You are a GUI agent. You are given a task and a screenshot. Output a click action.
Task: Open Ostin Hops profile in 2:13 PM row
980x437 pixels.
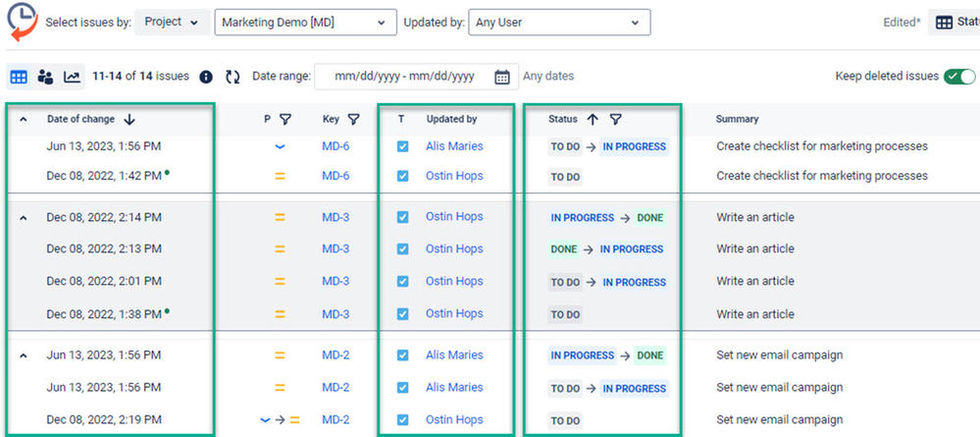(454, 249)
